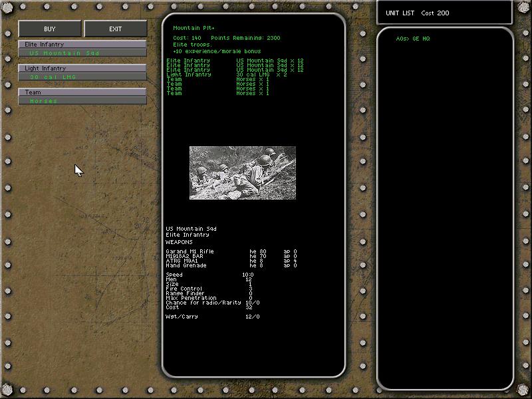This screenshot has width=532, height=399.
Task: Select the Elite Infantry category bar in the left list
Action: [82, 44]
